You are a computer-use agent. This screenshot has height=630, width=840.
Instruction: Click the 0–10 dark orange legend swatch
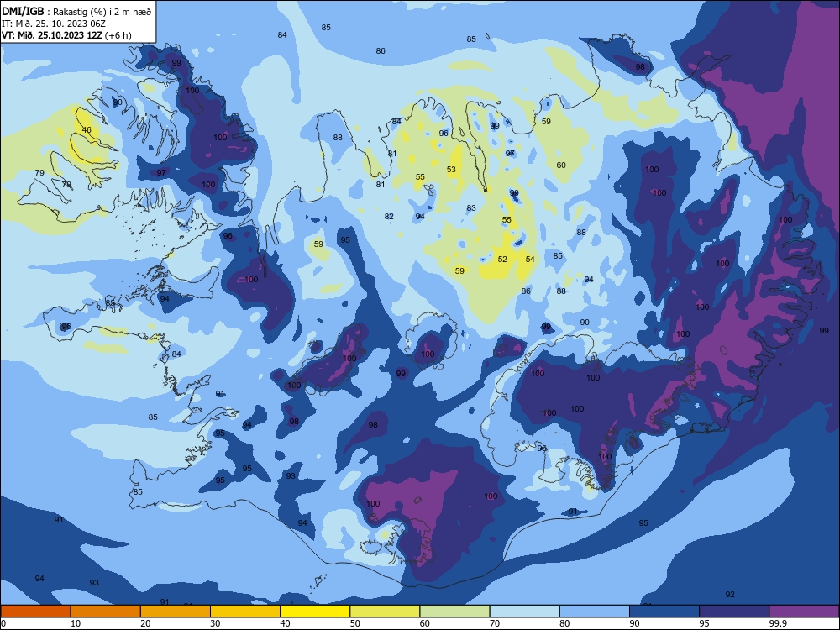point(35,612)
